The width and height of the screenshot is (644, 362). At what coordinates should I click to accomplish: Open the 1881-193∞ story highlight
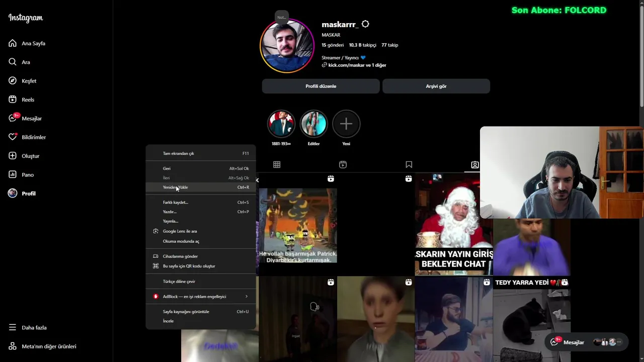pos(281,124)
